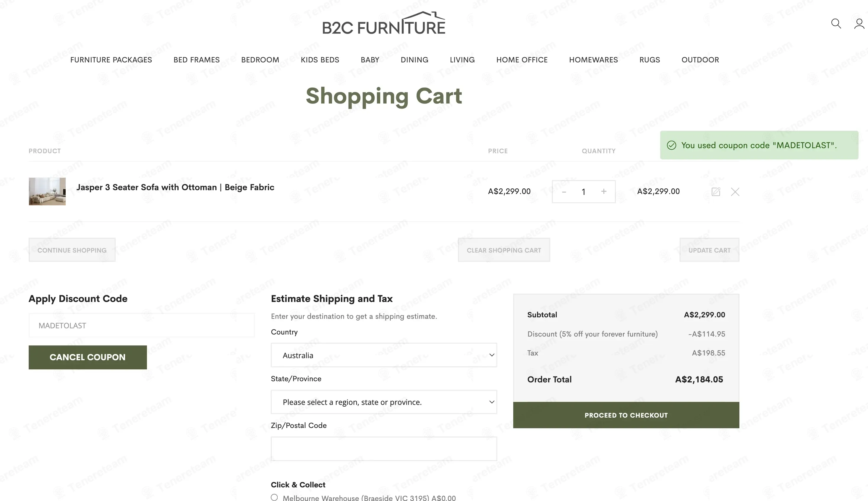
Task: Open Furniture Packages menu
Action: pyautogui.click(x=111, y=60)
